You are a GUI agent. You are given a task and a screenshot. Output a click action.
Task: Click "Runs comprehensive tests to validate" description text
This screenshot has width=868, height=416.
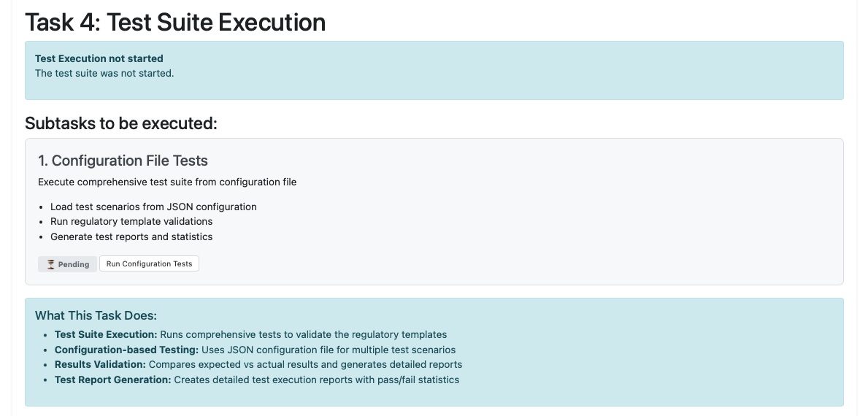click(x=303, y=334)
